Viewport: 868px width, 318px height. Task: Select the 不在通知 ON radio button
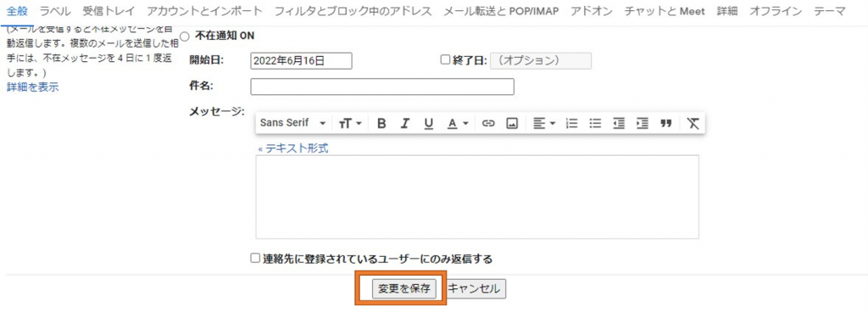tap(185, 36)
